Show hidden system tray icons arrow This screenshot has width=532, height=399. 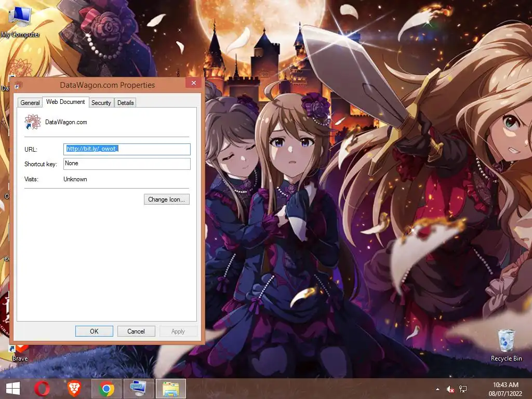coord(437,389)
